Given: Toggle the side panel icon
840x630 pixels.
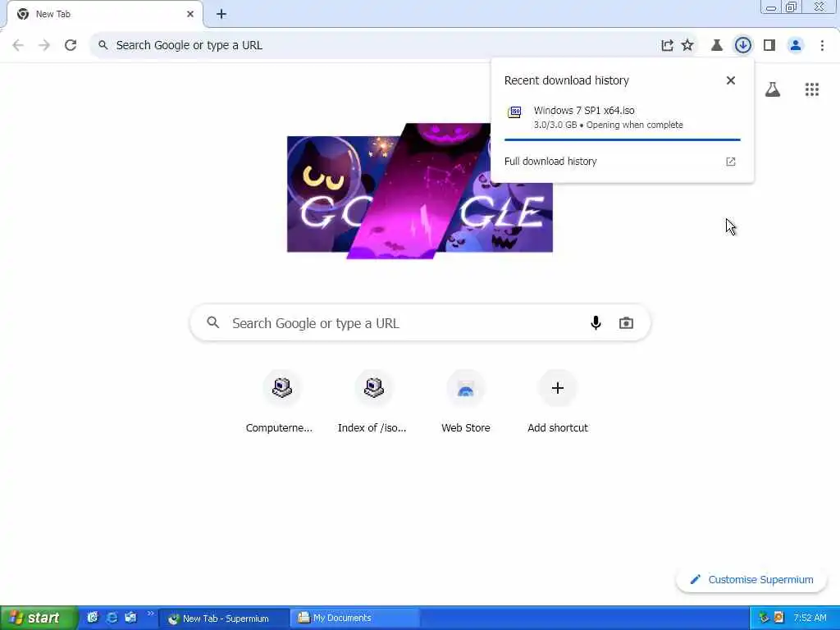Looking at the screenshot, I should [769, 46].
